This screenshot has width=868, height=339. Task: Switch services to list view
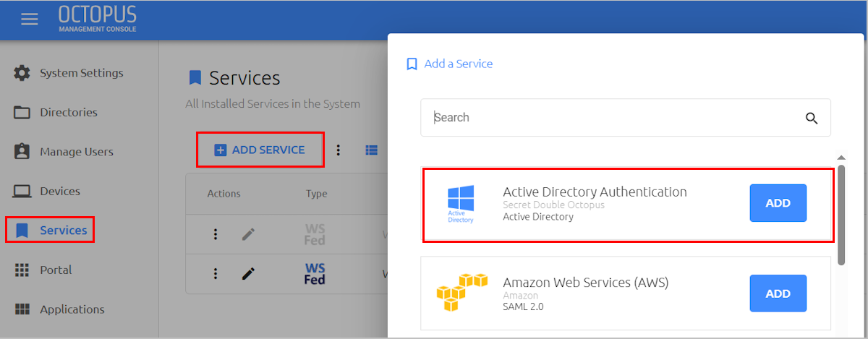(x=372, y=150)
